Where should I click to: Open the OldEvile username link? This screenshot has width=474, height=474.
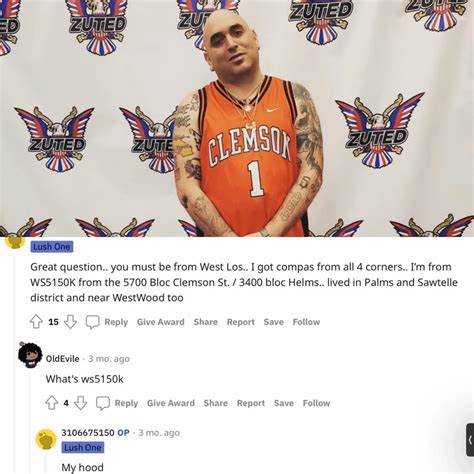(x=62, y=359)
